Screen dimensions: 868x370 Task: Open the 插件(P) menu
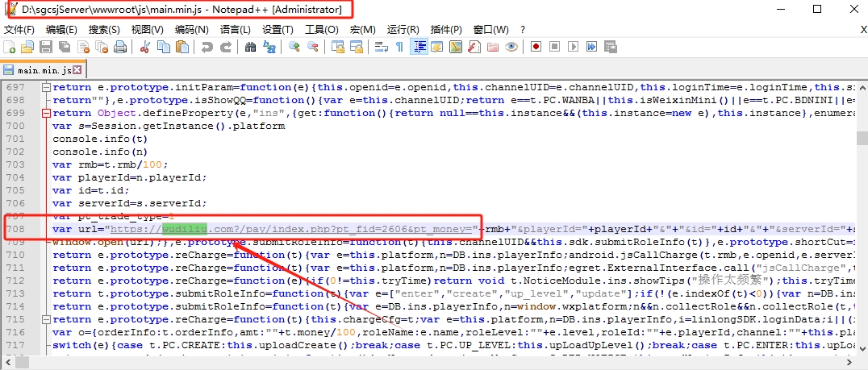(x=445, y=29)
